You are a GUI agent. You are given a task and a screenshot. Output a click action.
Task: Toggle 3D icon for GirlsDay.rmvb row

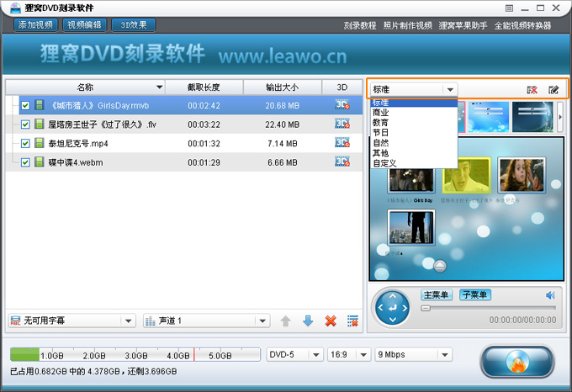pyautogui.click(x=342, y=104)
